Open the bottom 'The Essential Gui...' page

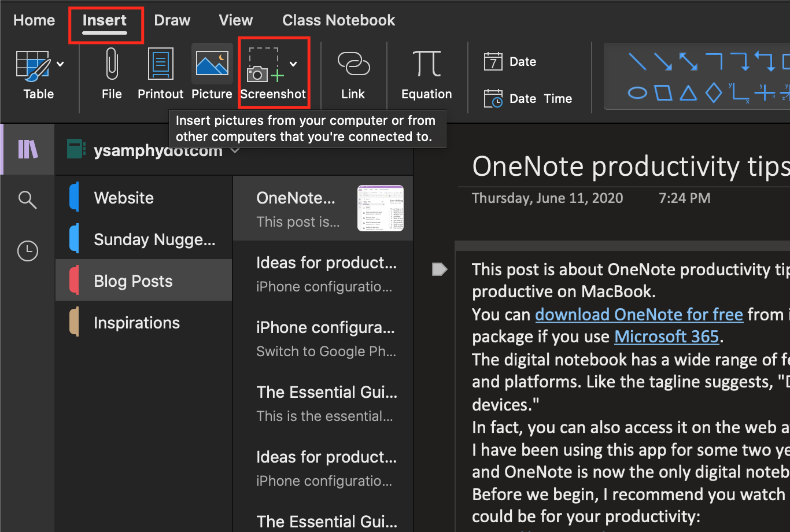pos(323,516)
